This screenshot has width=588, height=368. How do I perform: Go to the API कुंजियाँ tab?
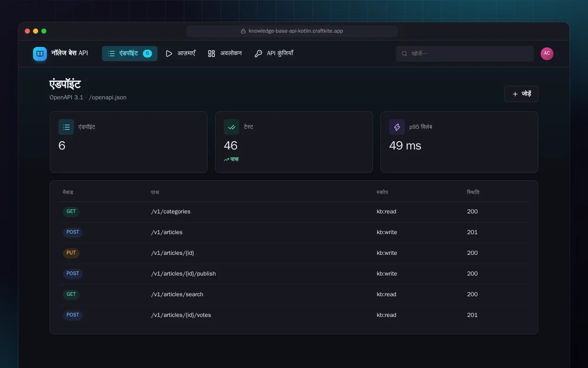coord(274,54)
